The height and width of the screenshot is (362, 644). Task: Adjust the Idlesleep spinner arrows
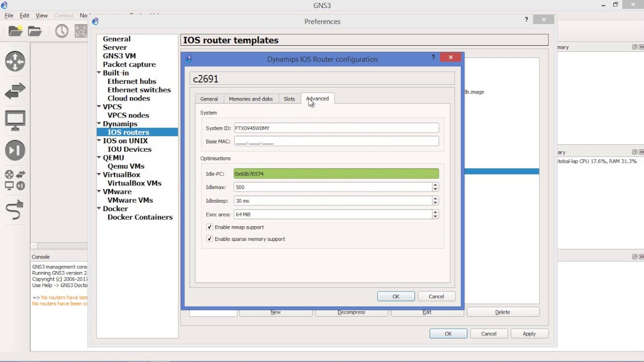(435, 201)
